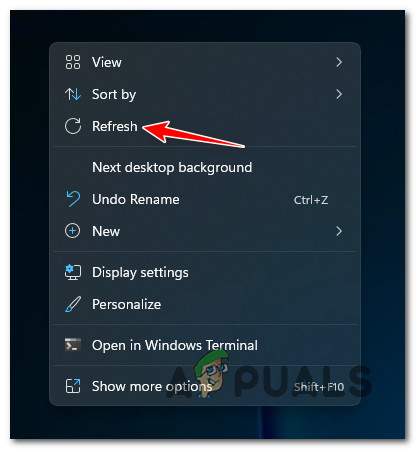
Task: Choose Next desktop background
Action: click(172, 167)
